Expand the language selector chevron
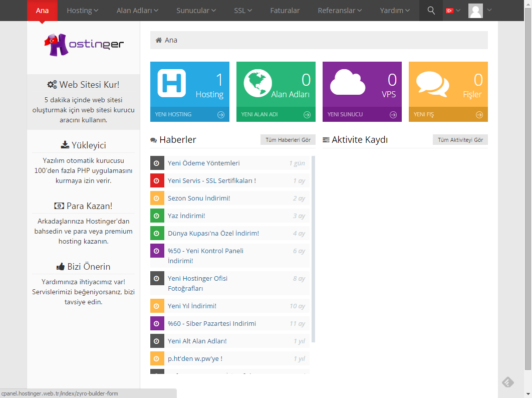 (458, 11)
